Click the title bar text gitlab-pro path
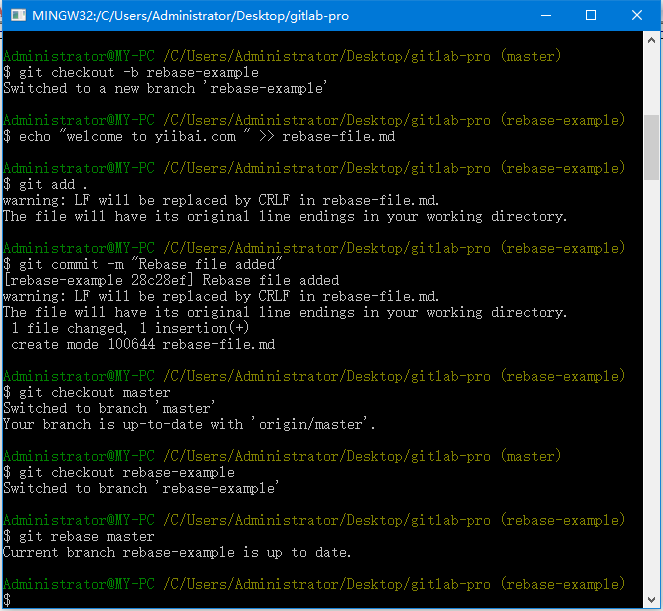Image resolution: width=663 pixels, height=611 pixels. coord(190,16)
